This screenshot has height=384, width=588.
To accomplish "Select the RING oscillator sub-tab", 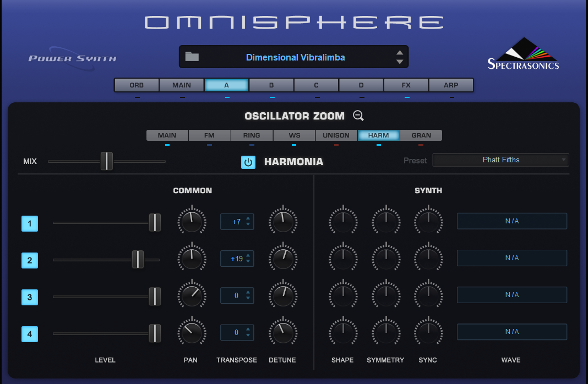I will [x=252, y=135].
